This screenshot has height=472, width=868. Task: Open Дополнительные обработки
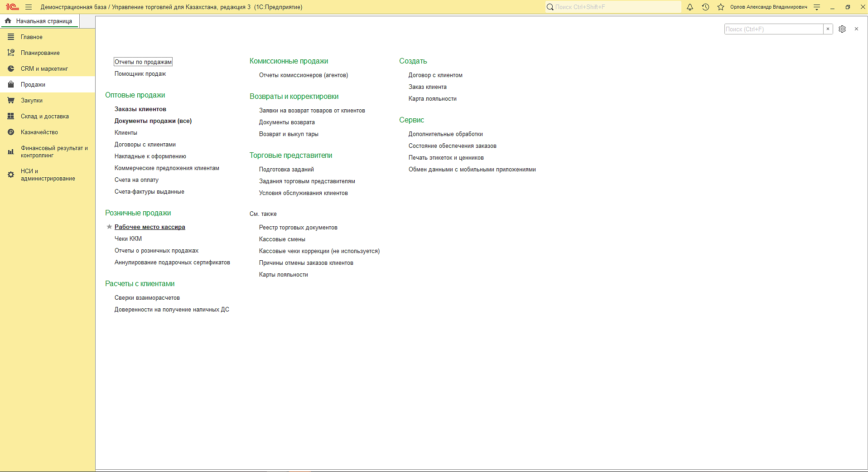[446, 134]
